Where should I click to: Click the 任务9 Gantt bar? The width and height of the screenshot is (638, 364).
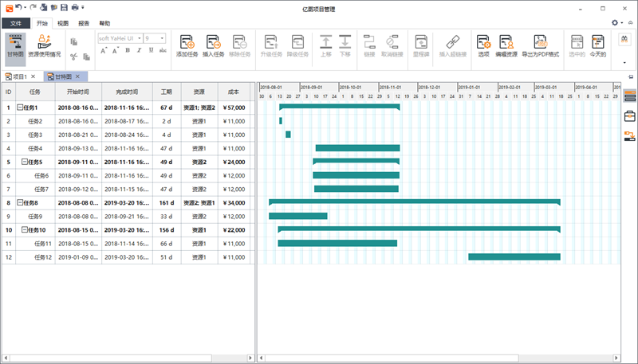point(297,216)
